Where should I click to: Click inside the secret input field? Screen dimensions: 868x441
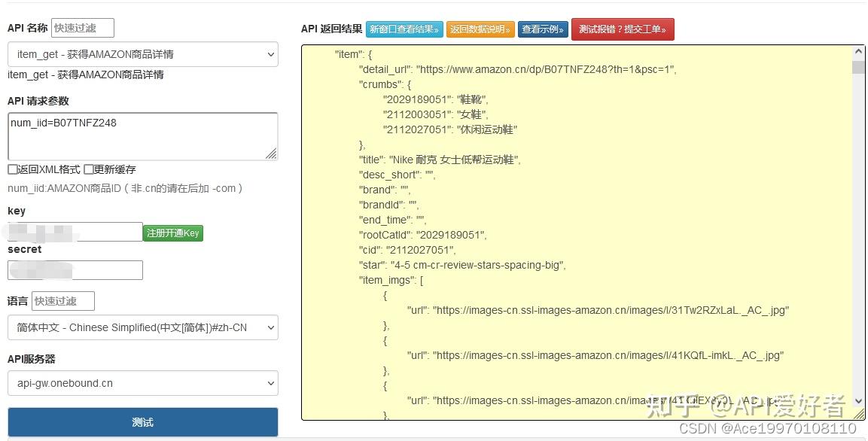(73, 269)
